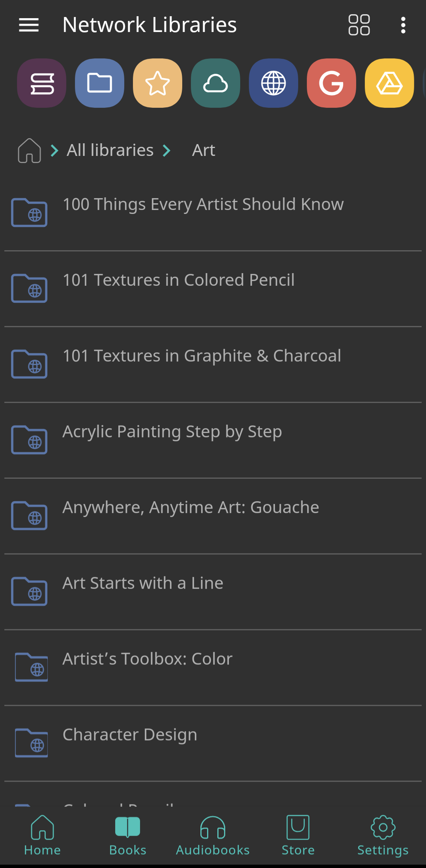The width and height of the screenshot is (426, 868).
Task: Go to the breadcrumb home icon
Action: [30, 150]
